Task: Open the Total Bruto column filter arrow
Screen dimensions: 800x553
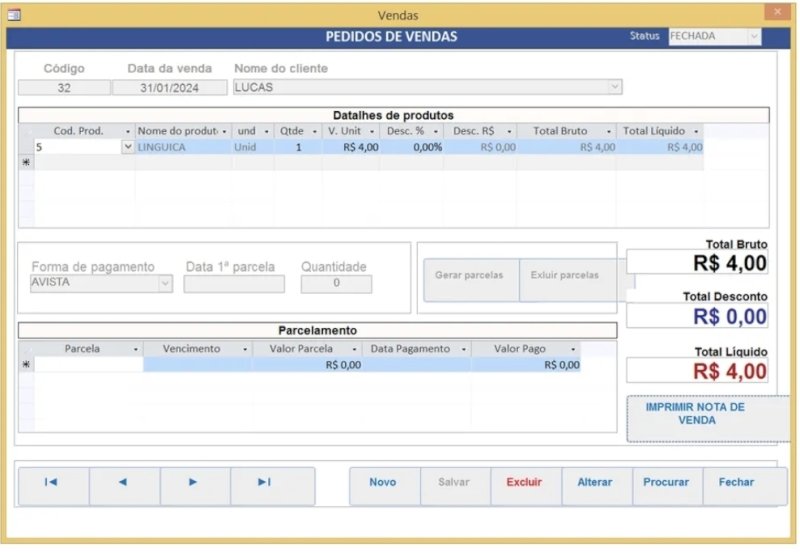Action: [607, 131]
